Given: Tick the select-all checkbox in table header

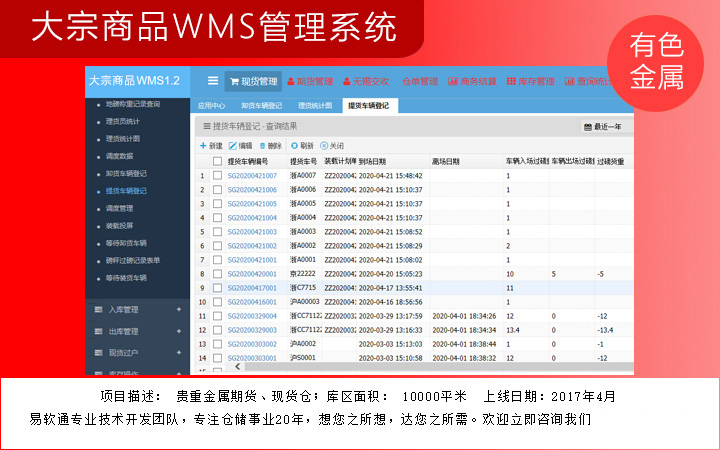Looking at the screenshot, I should click(218, 161).
